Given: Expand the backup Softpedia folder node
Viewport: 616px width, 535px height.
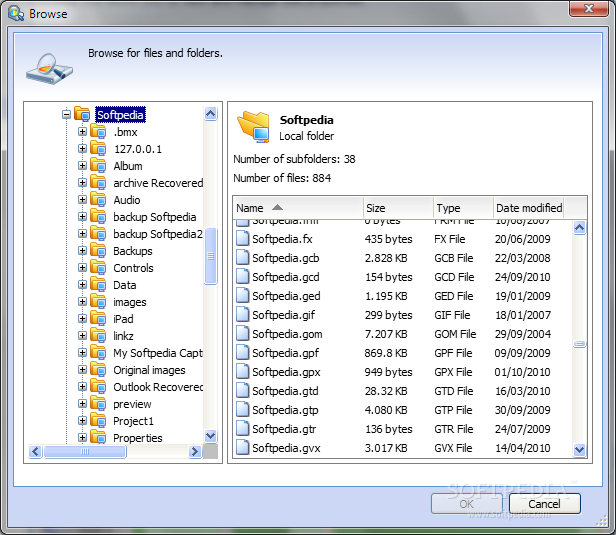Looking at the screenshot, I should (82, 216).
